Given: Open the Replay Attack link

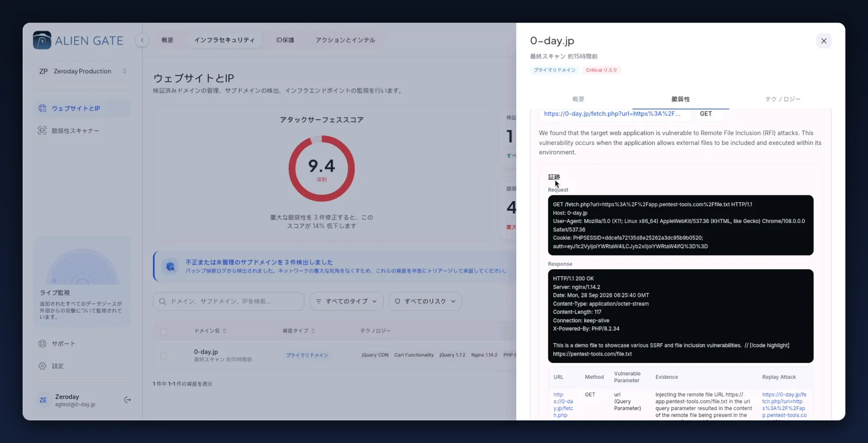Looking at the screenshot, I should point(784,405).
